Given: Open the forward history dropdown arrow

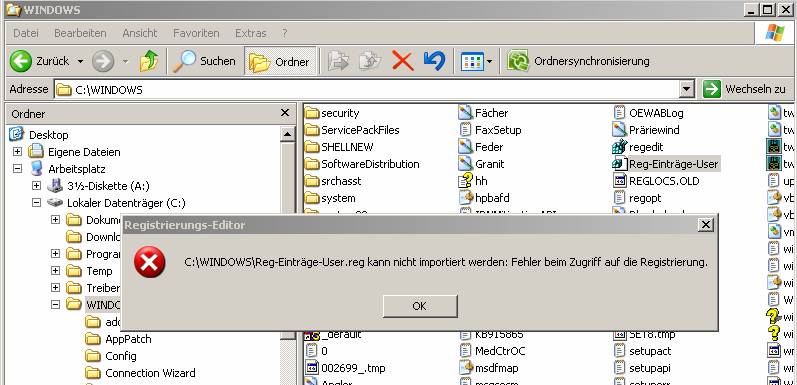Looking at the screenshot, I should click(x=125, y=62).
